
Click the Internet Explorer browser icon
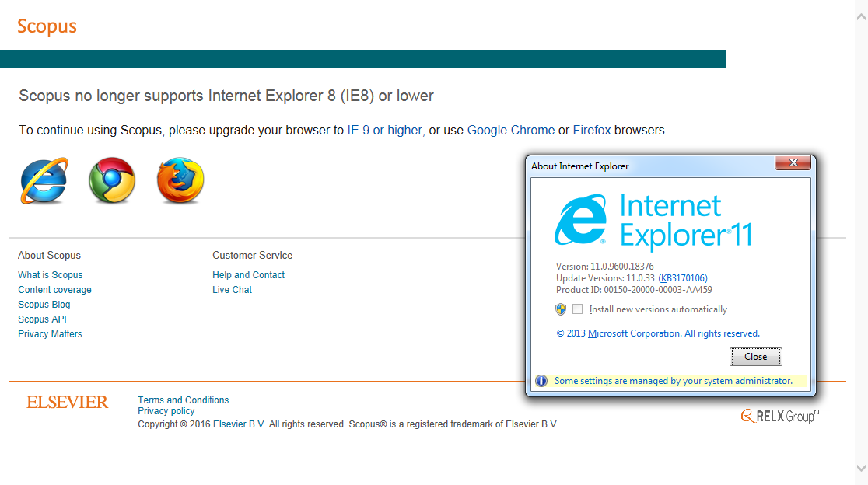tap(44, 181)
